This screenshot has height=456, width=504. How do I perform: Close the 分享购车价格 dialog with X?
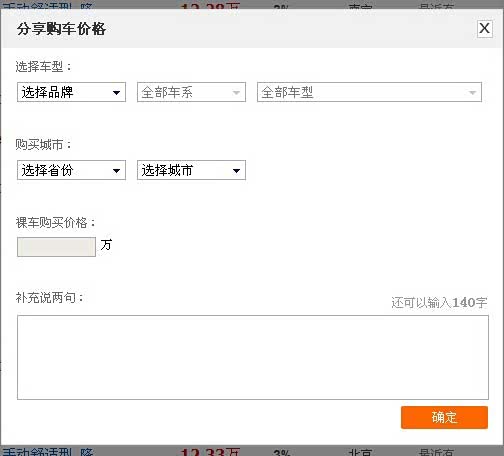click(484, 29)
